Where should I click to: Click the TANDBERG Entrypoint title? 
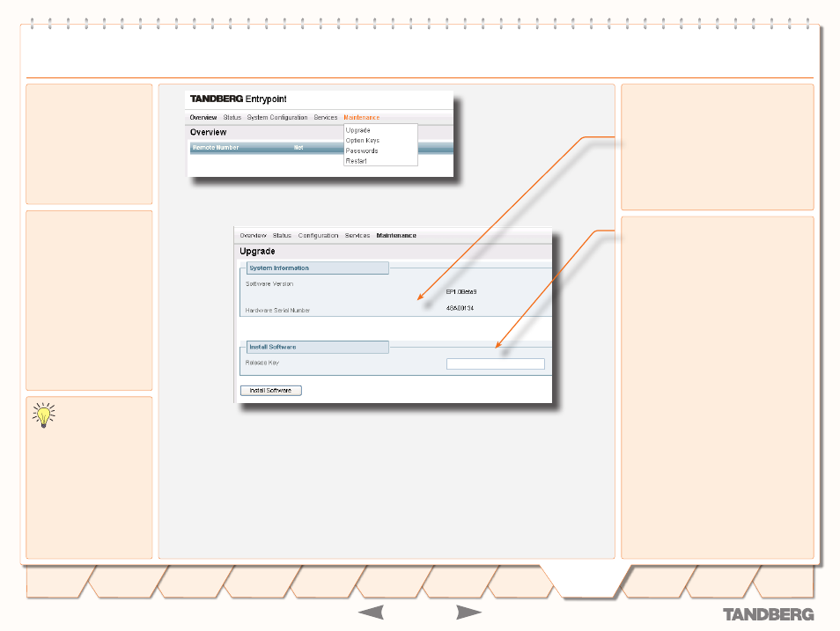(239, 99)
